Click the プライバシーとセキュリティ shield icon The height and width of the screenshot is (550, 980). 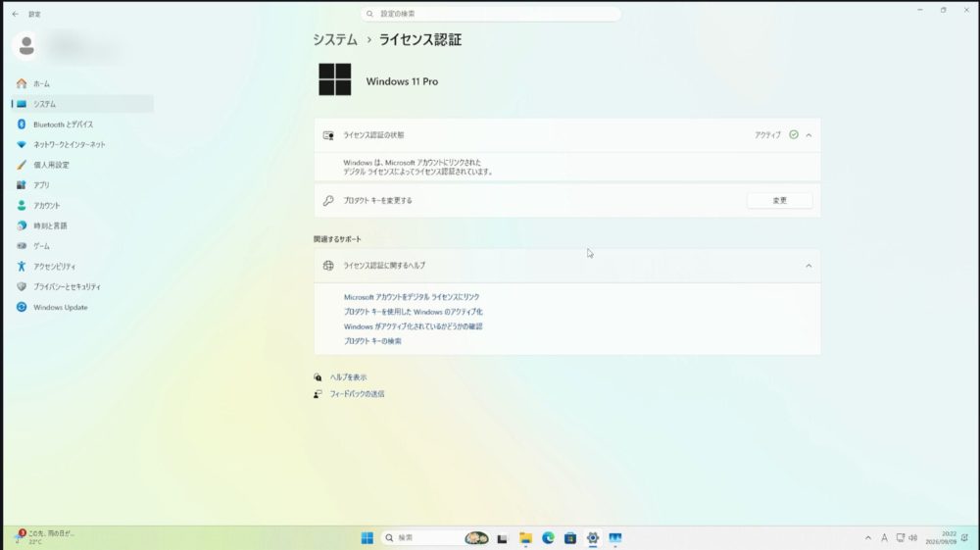[x=22, y=286]
